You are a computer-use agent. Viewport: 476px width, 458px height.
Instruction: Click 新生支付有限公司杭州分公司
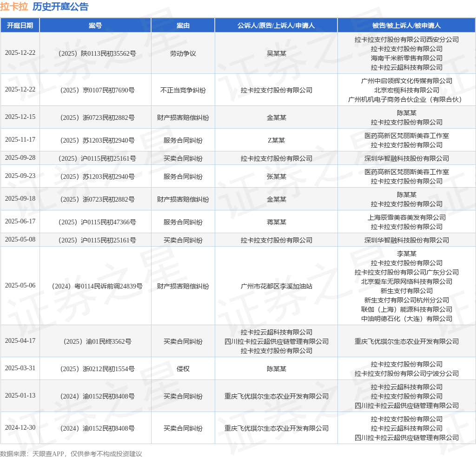pyautogui.click(x=406, y=300)
